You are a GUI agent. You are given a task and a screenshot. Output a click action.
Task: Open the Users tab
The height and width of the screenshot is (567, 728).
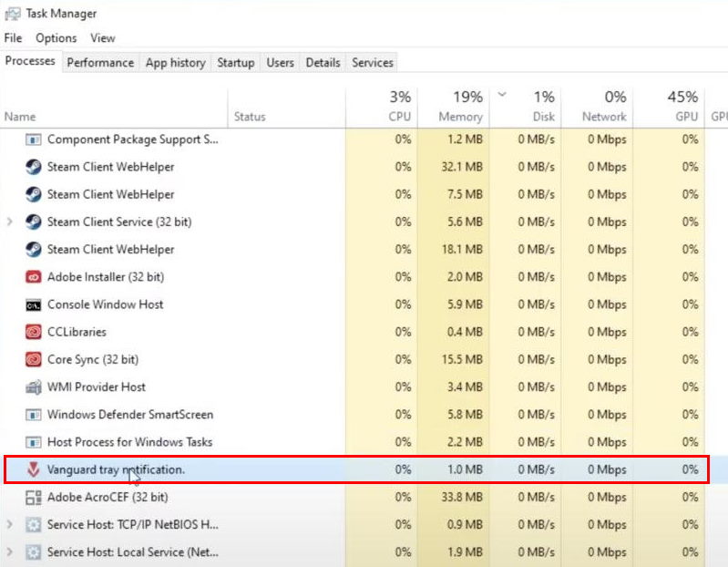point(280,63)
